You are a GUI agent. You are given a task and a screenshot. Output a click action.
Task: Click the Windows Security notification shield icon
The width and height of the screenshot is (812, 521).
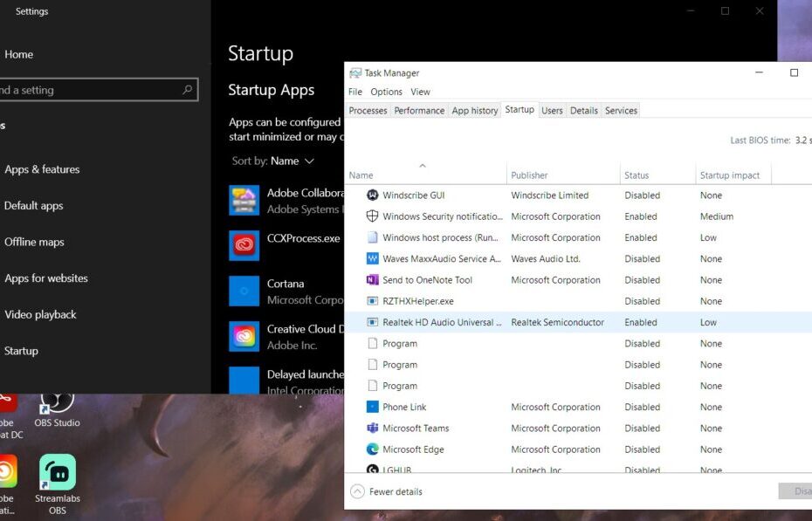coord(372,216)
